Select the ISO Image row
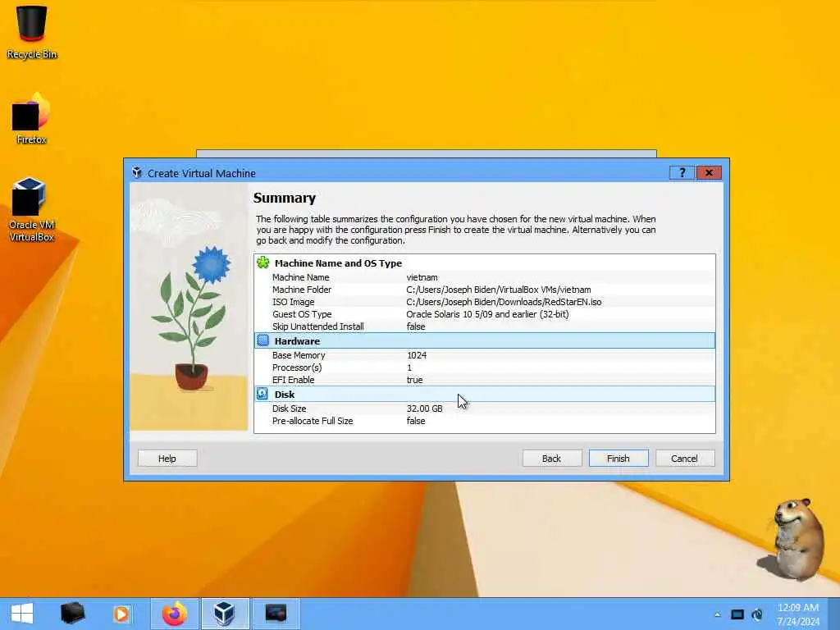The height and width of the screenshot is (630, 840). 485,302
